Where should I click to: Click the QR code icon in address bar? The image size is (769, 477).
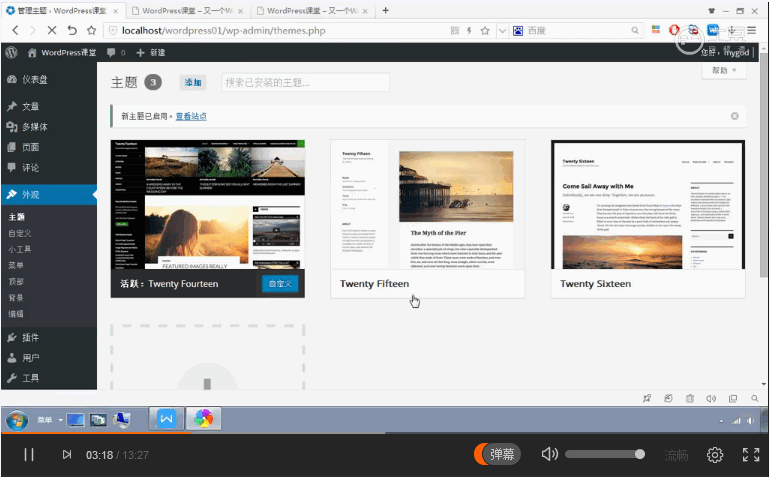[455, 30]
